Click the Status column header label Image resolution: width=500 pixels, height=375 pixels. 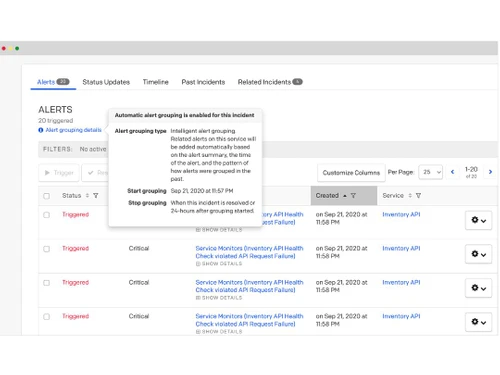pos(71,196)
